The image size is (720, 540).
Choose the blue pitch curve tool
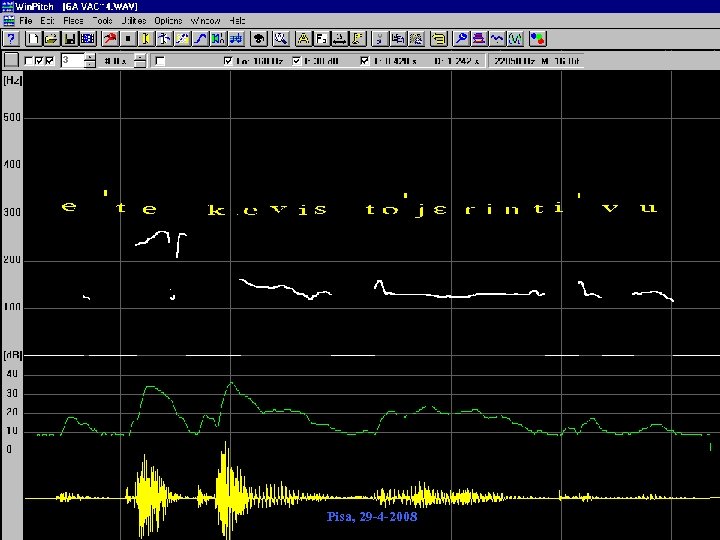tap(200, 39)
